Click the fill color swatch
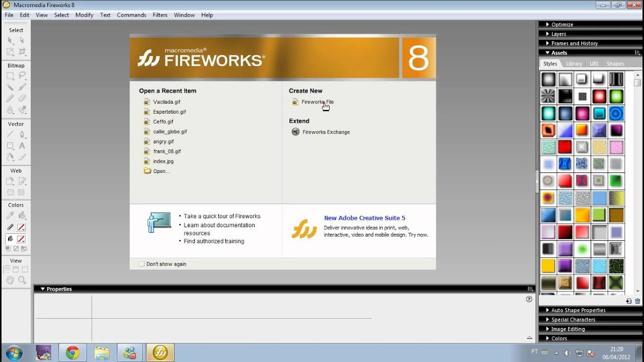Image resolution: width=644 pixels, height=362 pixels. pos(21,239)
